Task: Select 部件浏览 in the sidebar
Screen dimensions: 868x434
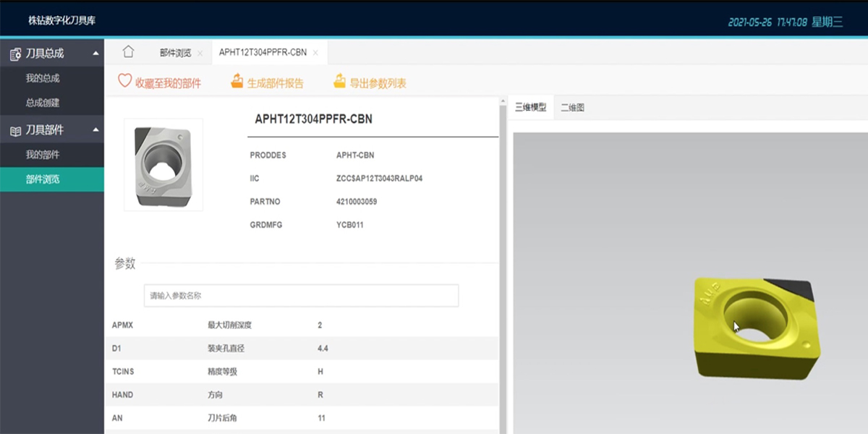Action: pyautogui.click(x=43, y=179)
